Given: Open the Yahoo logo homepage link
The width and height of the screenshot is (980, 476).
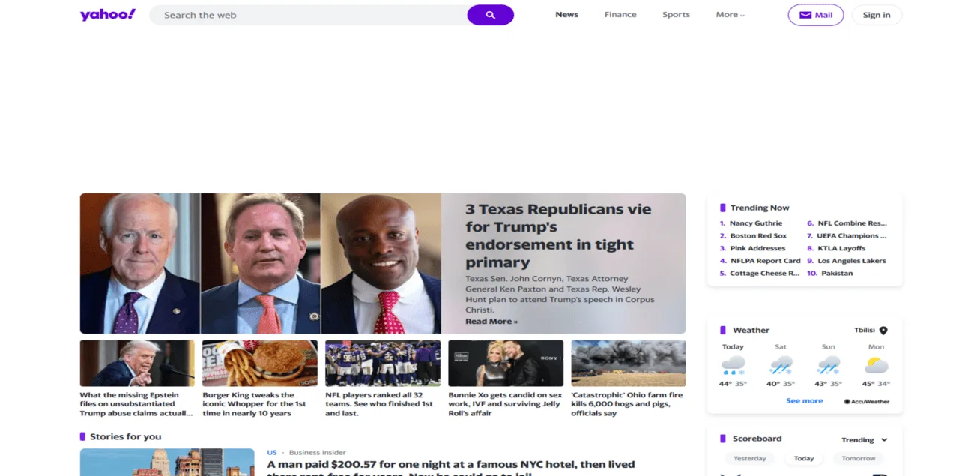Looking at the screenshot, I should [x=108, y=15].
